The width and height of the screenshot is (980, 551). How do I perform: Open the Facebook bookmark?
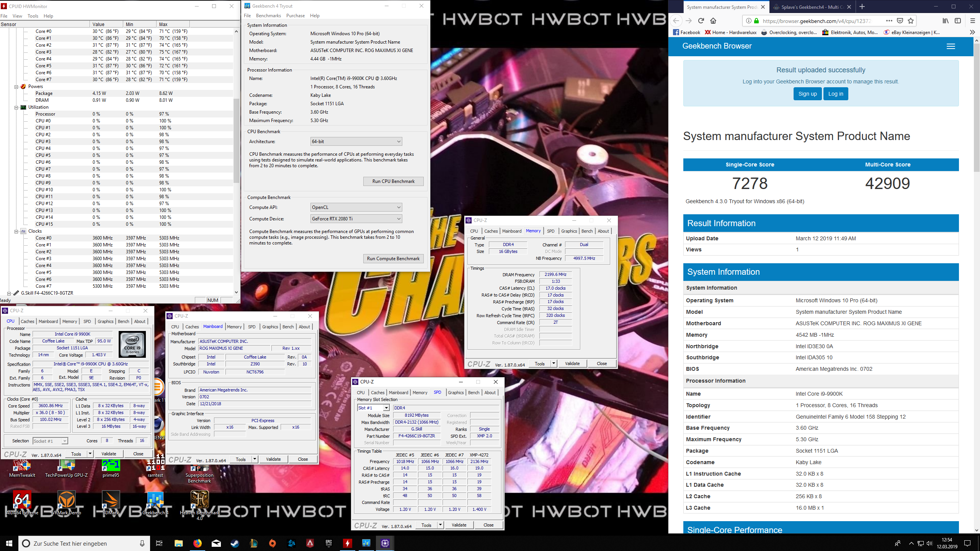687,32
